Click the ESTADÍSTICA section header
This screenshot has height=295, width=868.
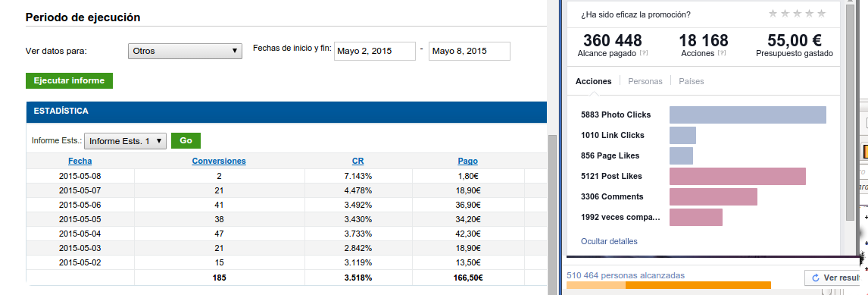point(286,111)
